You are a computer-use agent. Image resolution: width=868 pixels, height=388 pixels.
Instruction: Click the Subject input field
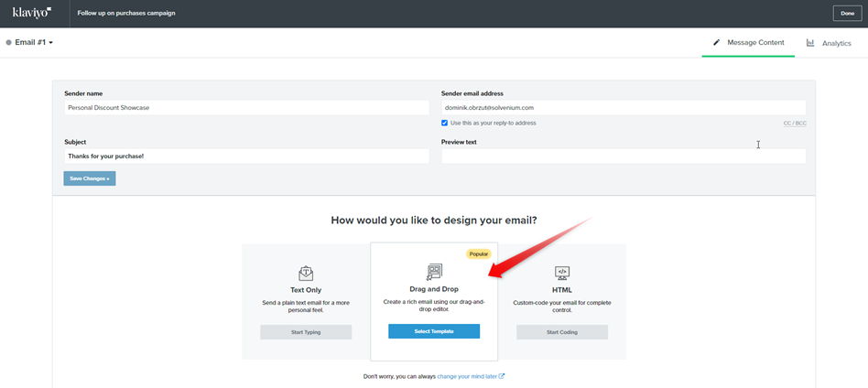[246, 156]
